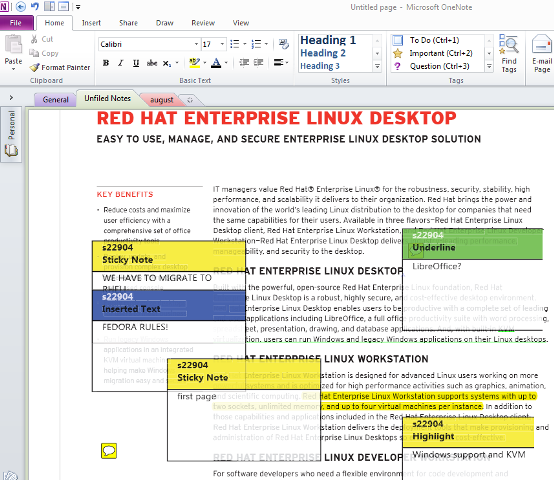Open the bullets list dropdown arrow
Image resolution: width=554 pixels, height=480 pixels.
[x=244, y=44]
